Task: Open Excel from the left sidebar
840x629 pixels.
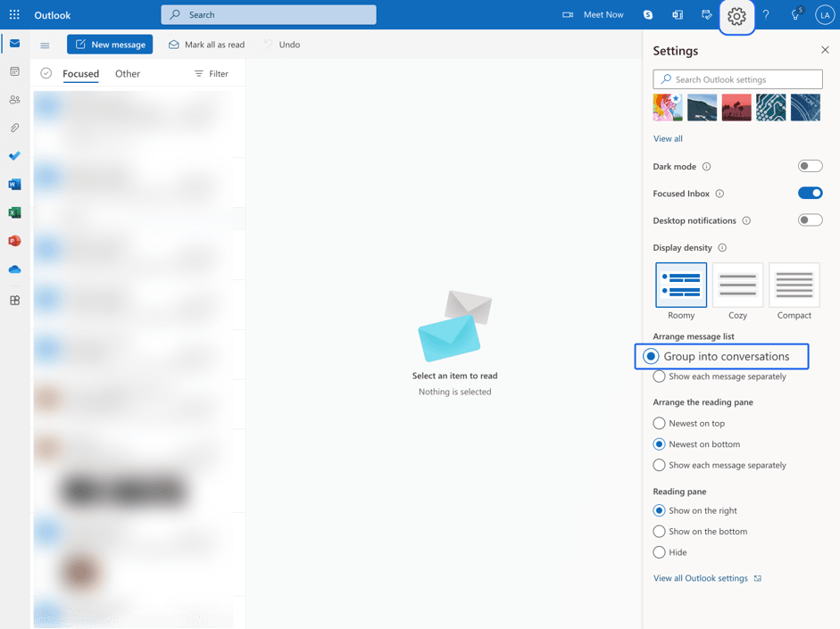Action: 13,212
